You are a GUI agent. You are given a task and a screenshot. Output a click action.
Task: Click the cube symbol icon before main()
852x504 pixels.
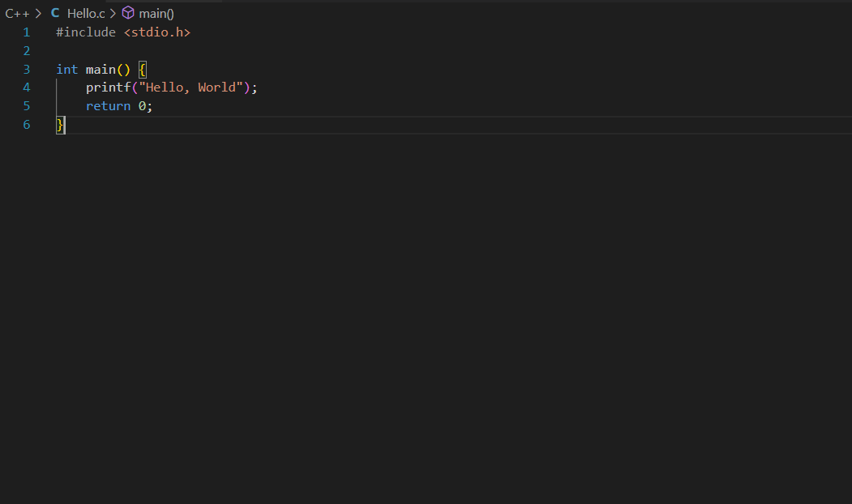[128, 13]
